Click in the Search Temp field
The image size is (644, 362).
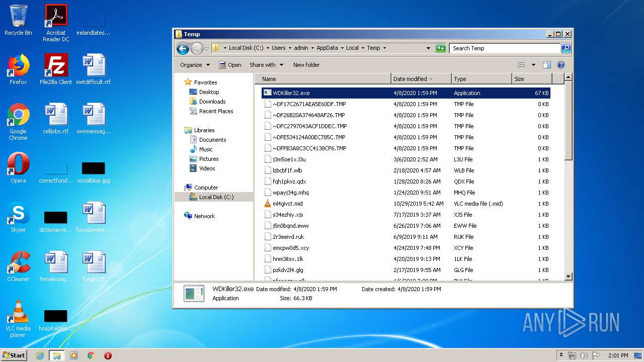pos(505,48)
